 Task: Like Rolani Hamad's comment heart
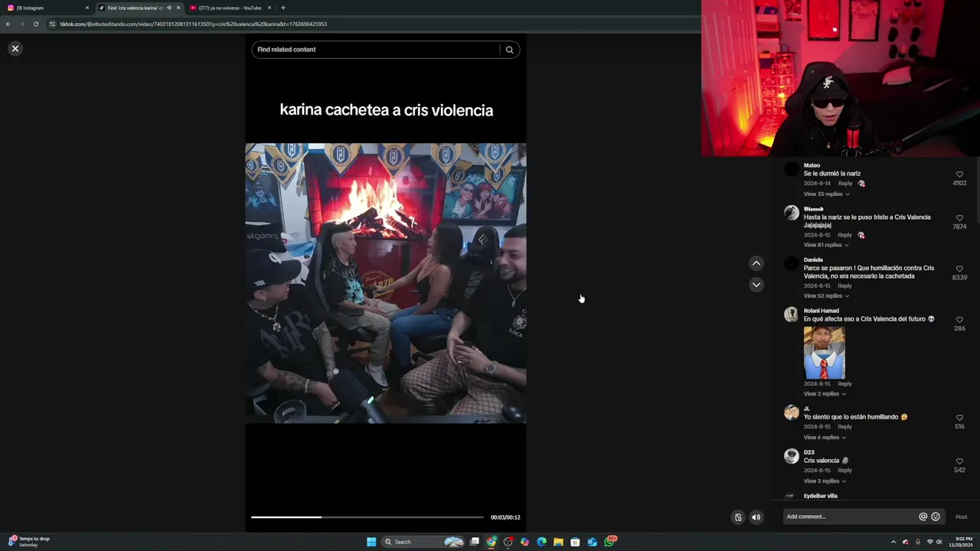(x=959, y=320)
